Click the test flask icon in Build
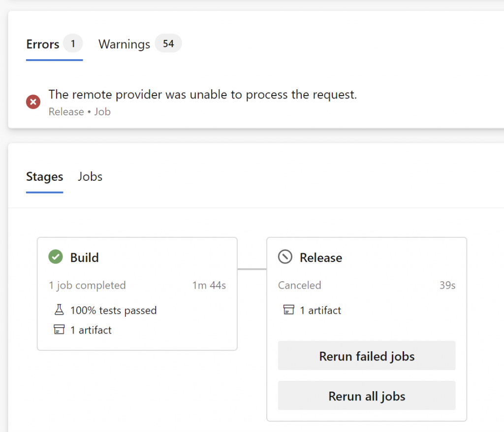 click(x=59, y=310)
